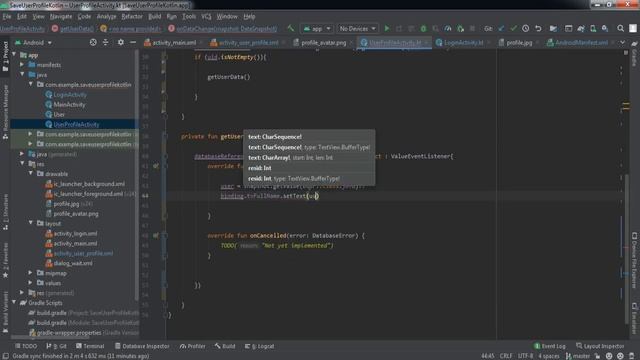Collapse the res folder
Screen dimensions: 640x360
coord(22,164)
